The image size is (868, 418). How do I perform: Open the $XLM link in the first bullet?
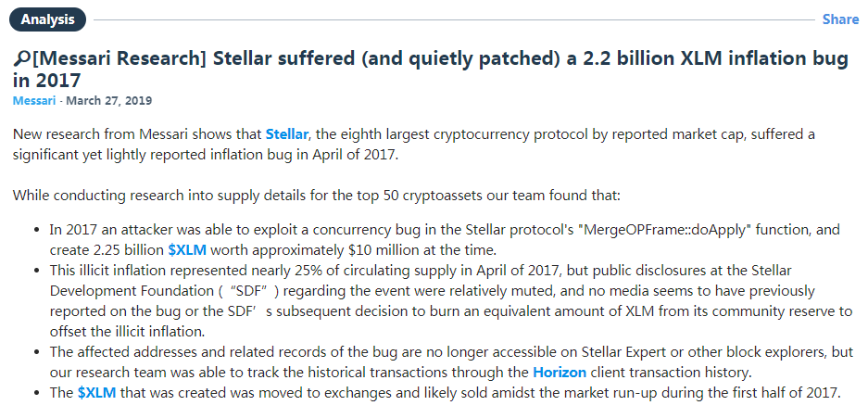pos(187,249)
